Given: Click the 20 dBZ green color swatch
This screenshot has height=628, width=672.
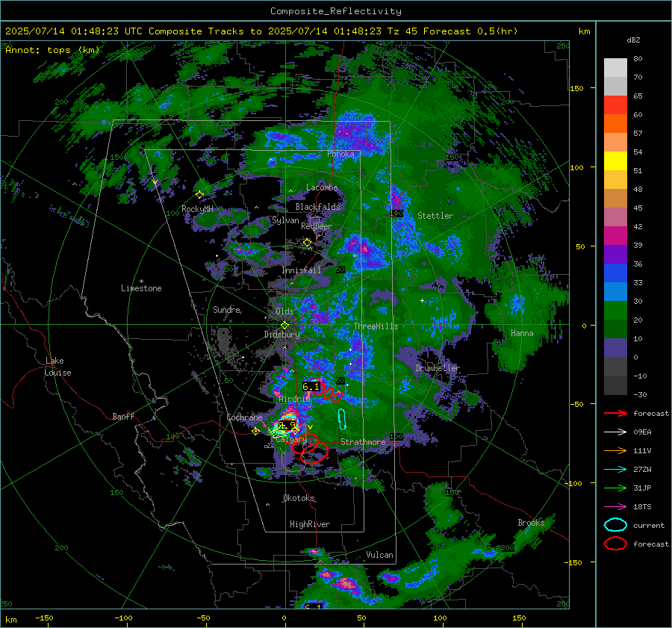Looking at the screenshot, I should point(615,311).
